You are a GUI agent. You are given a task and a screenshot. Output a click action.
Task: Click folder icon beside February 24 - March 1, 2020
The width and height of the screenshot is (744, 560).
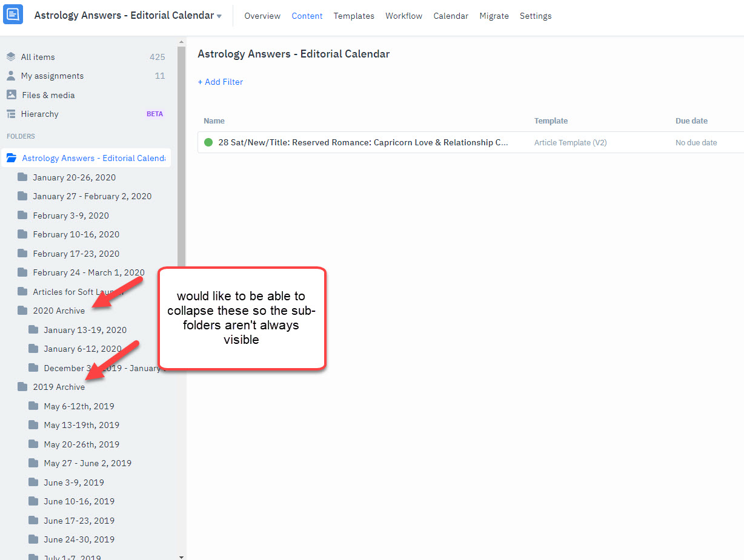[x=22, y=272]
